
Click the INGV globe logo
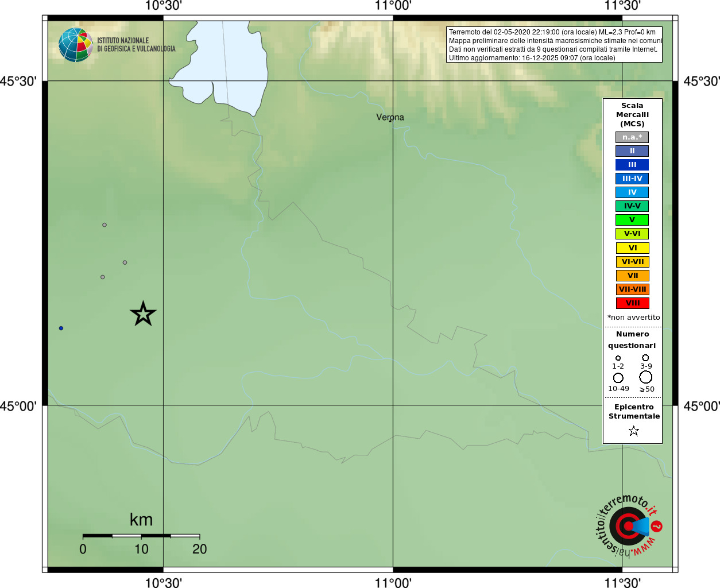click(76, 45)
